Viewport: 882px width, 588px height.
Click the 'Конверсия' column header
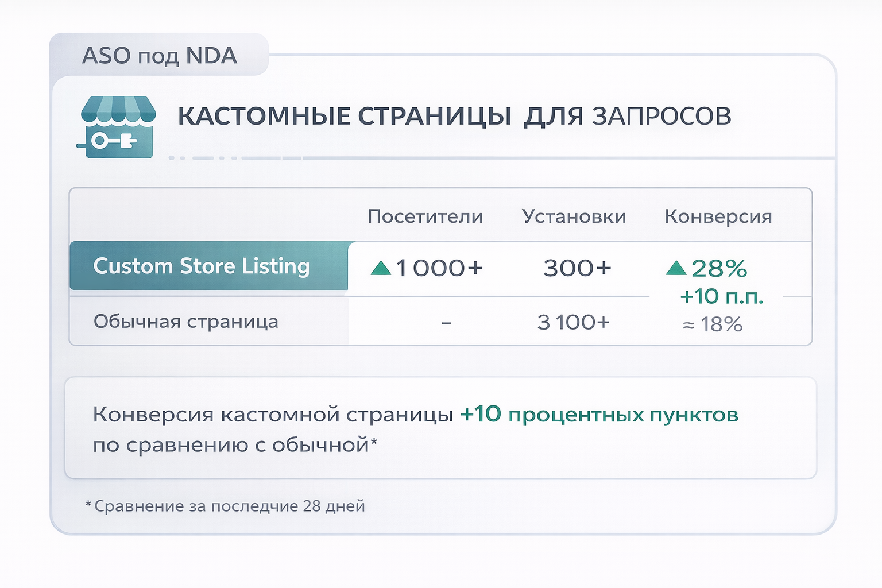point(718,216)
